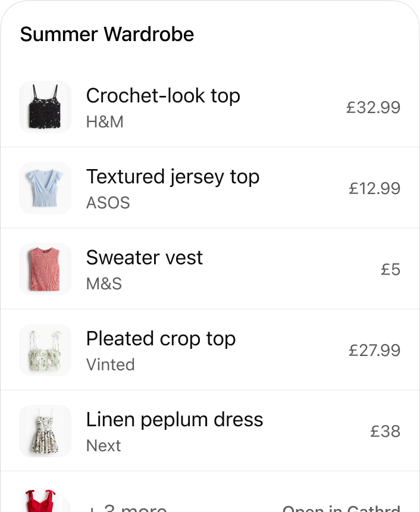Image resolution: width=420 pixels, height=512 pixels.
Task: Click the Open in Gathrd link
Action: tap(341, 508)
